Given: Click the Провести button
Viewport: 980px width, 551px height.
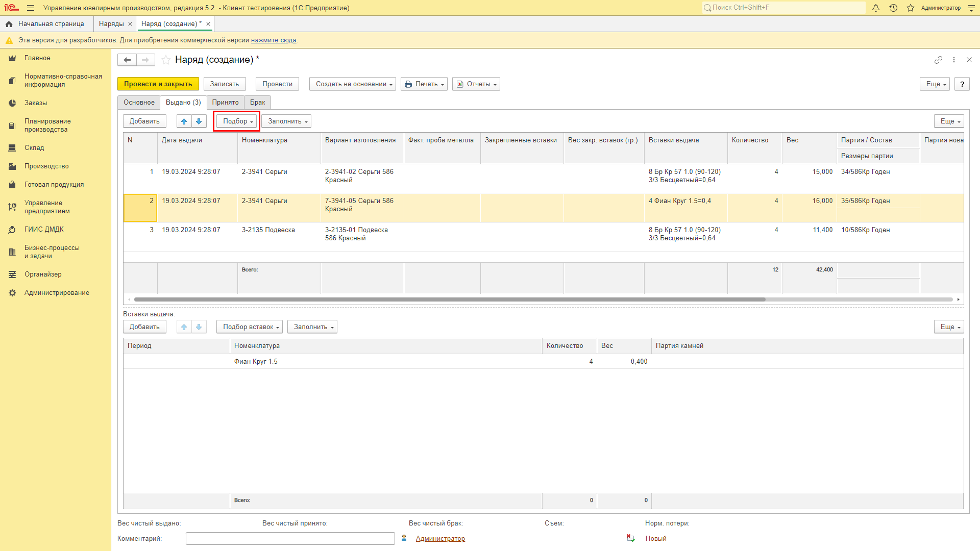Looking at the screenshot, I should click(278, 84).
